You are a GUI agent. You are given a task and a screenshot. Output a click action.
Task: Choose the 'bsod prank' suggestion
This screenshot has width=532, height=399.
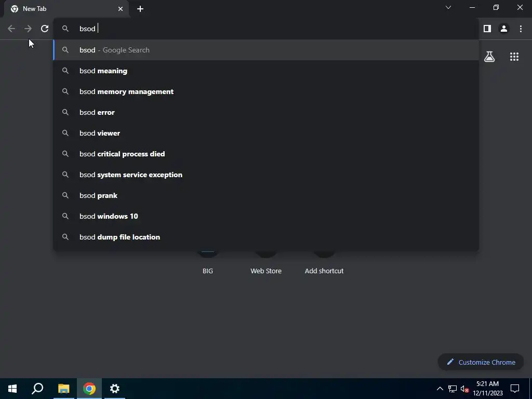pos(267,195)
